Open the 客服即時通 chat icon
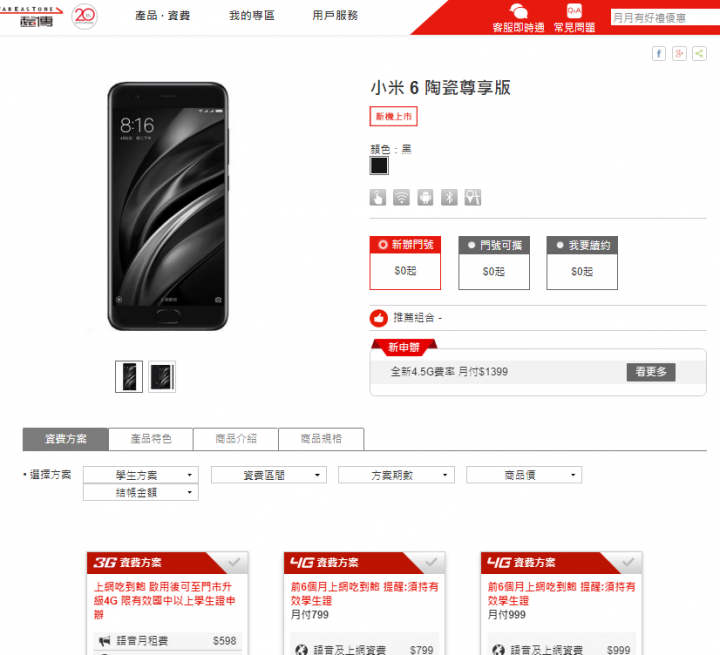 (518, 11)
